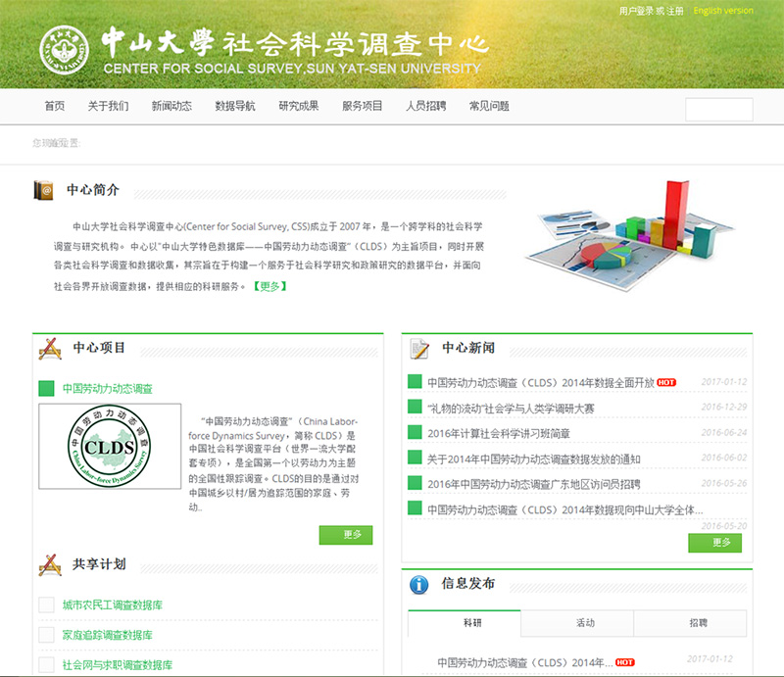Toggle checkbox beside 城市农民工调查数据库
The width and height of the screenshot is (784, 677).
(x=46, y=605)
